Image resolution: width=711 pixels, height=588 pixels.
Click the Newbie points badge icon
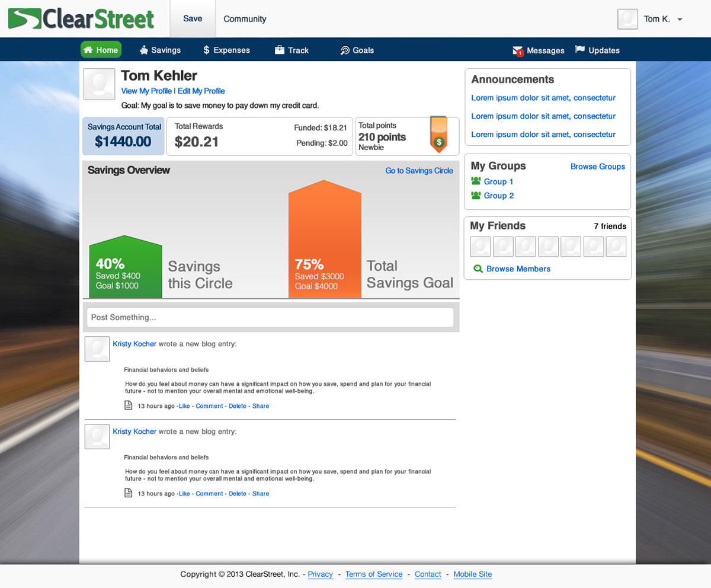(438, 135)
